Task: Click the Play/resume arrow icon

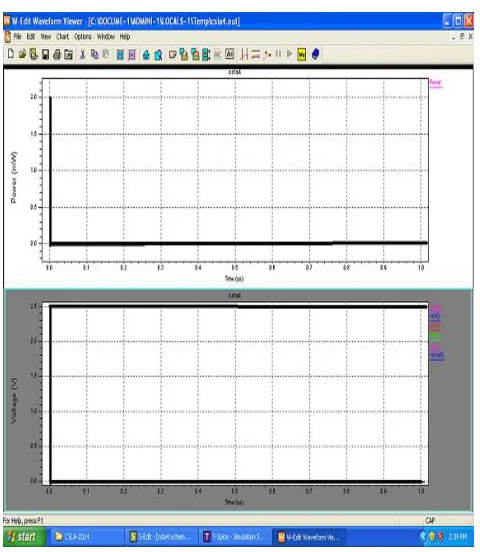Action: click(289, 54)
